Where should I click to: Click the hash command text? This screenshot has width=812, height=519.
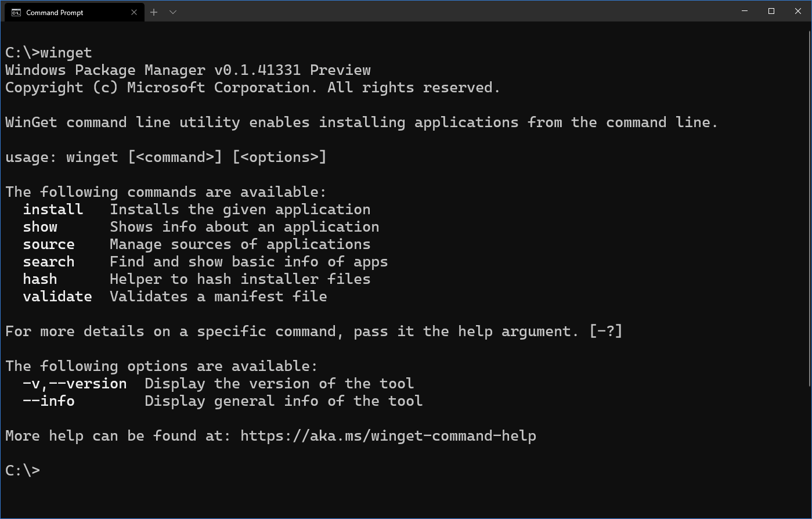pos(40,279)
